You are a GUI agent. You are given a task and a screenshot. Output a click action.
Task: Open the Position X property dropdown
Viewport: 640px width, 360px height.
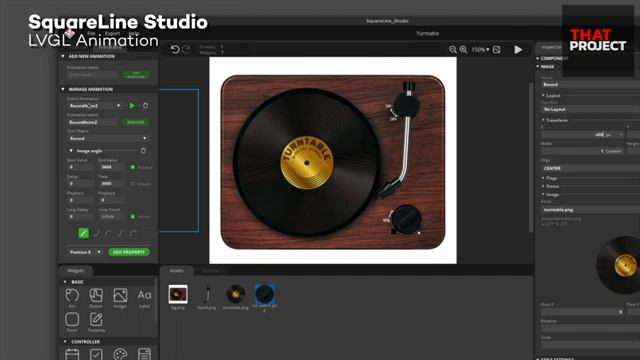(85, 252)
